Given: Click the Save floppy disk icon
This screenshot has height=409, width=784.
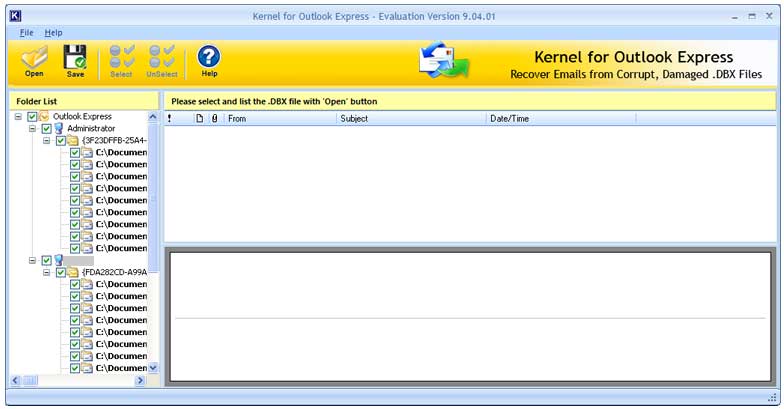Looking at the screenshot, I should click(75, 61).
